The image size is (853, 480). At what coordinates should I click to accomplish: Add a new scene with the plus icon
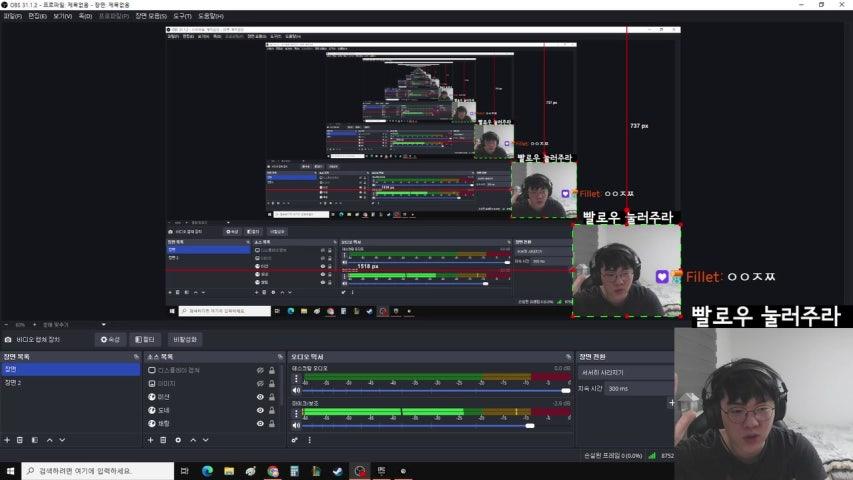coord(7,440)
